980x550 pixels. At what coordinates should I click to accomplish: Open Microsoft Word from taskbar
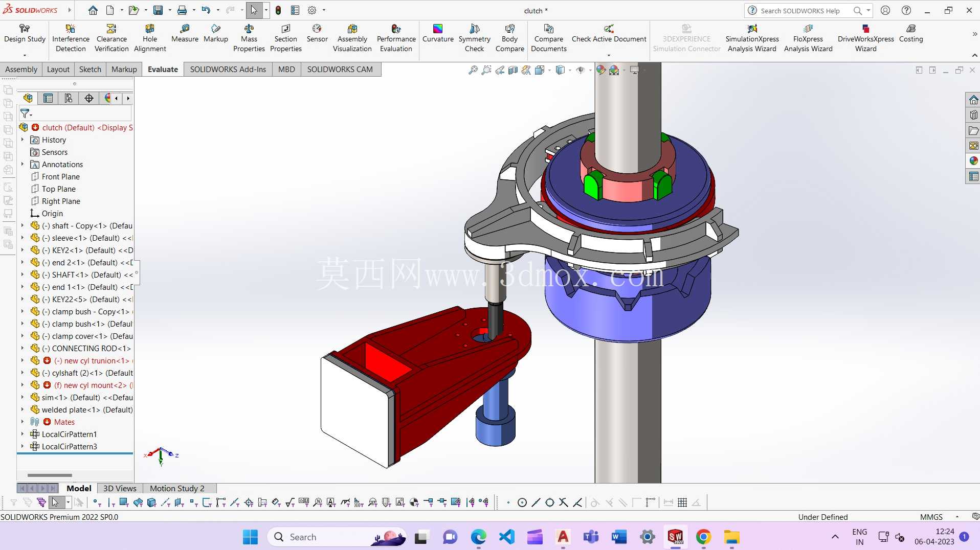coord(619,537)
